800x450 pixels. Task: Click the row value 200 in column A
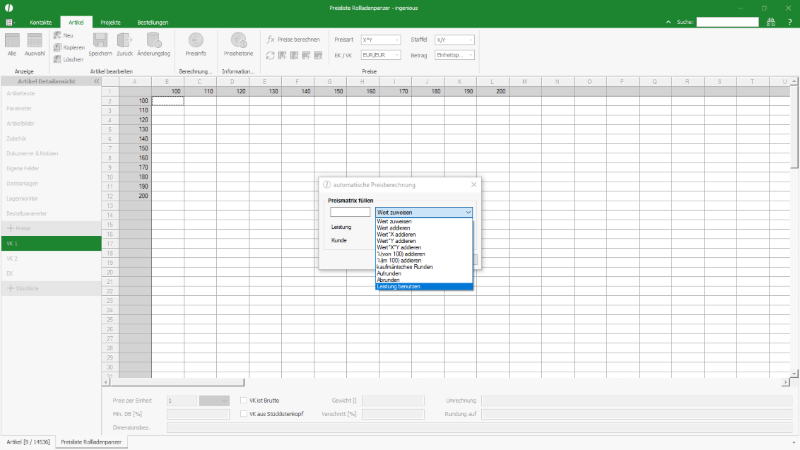pos(135,196)
